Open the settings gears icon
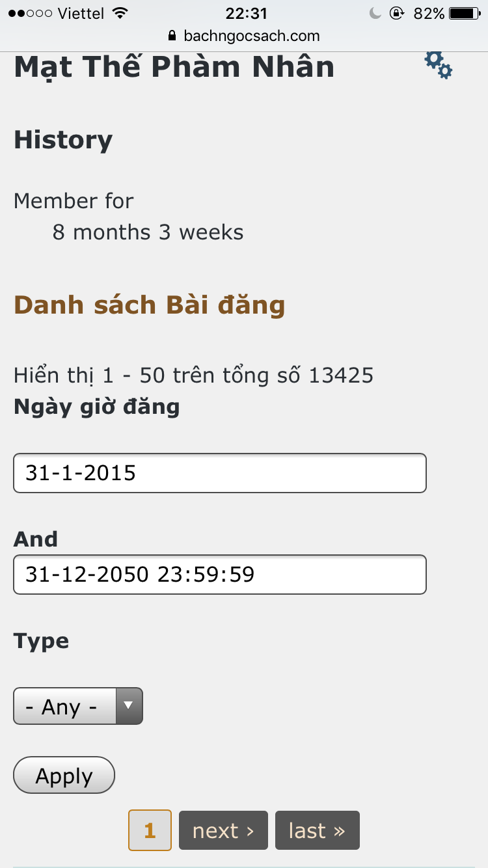The image size is (488, 868). pyautogui.click(x=439, y=65)
